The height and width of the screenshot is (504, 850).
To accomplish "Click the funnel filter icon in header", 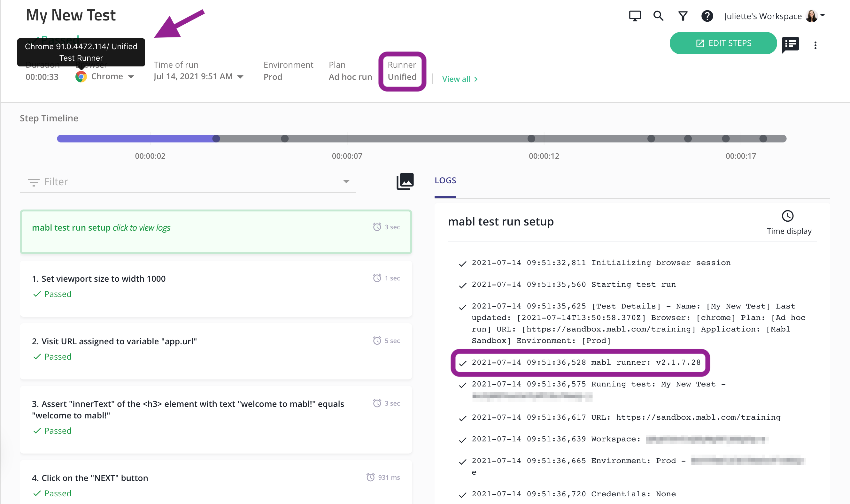I will pos(683,16).
